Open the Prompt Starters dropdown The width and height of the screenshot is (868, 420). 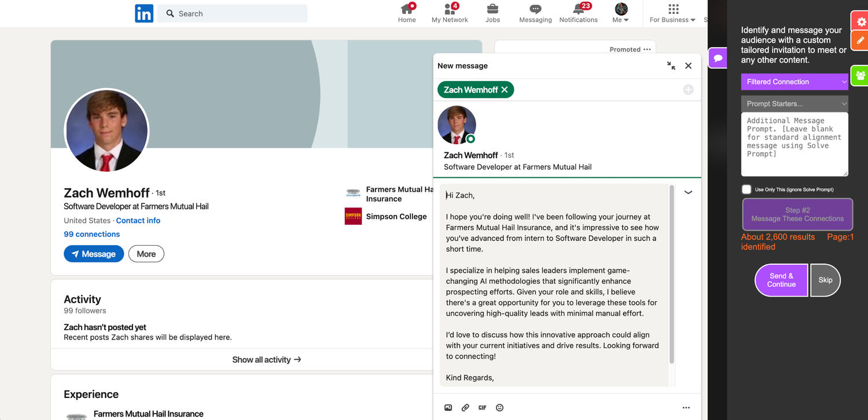[x=795, y=104]
